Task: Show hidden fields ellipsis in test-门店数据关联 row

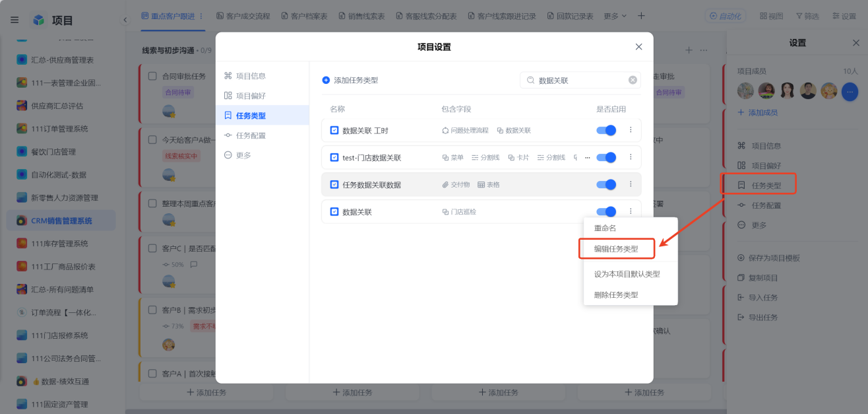Action: pyautogui.click(x=587, y=158)
